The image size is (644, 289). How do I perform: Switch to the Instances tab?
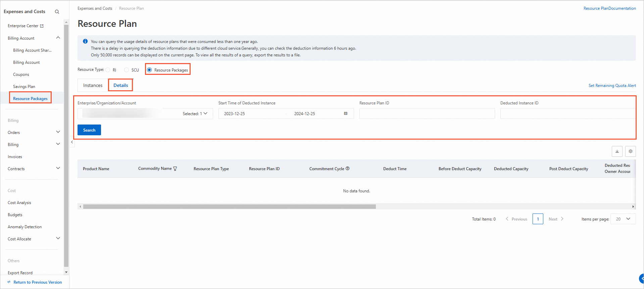(x=93, y=85)
